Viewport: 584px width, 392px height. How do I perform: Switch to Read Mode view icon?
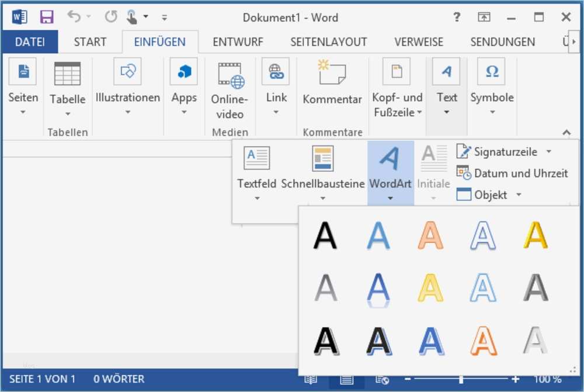tap(310, 380)
